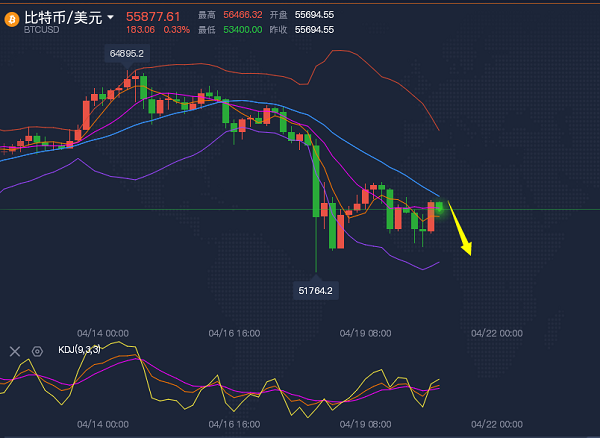The image size is (600, 438).
Task: Select the 04/14 00:00 time axis label
Action: click(x=103, y=332)
